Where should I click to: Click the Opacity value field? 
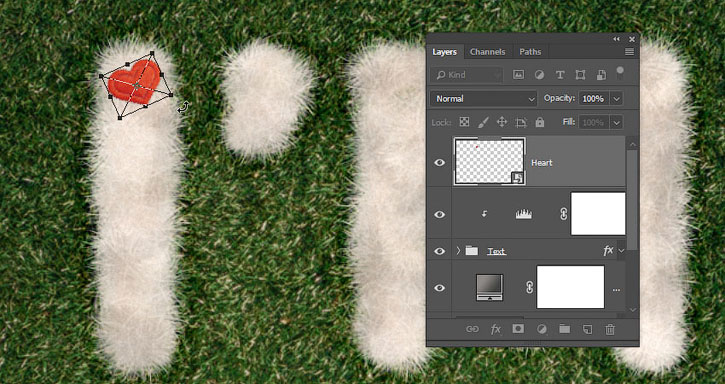[x=593, y=99]
